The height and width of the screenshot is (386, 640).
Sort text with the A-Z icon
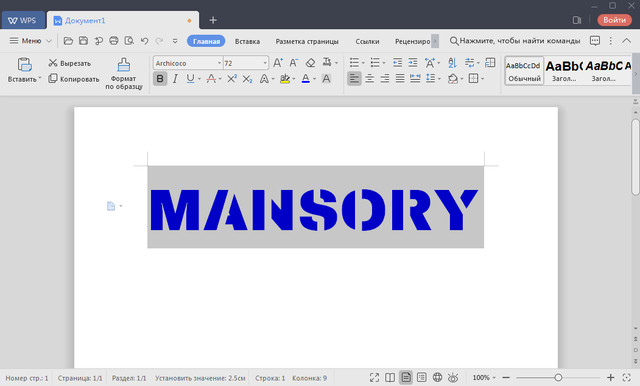pyautogui.click(x=452, y=63)
